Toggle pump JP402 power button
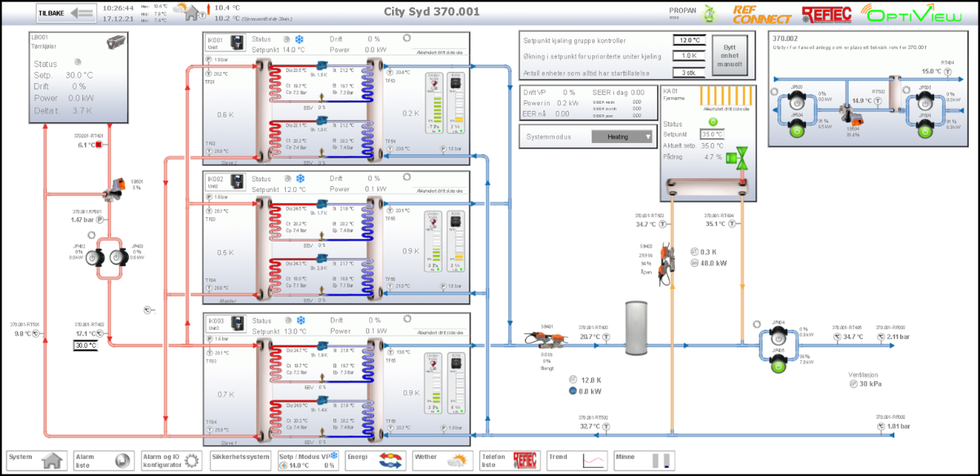This screenshot has height=476, width=980. pyautogui.click(x=96, y=257)
